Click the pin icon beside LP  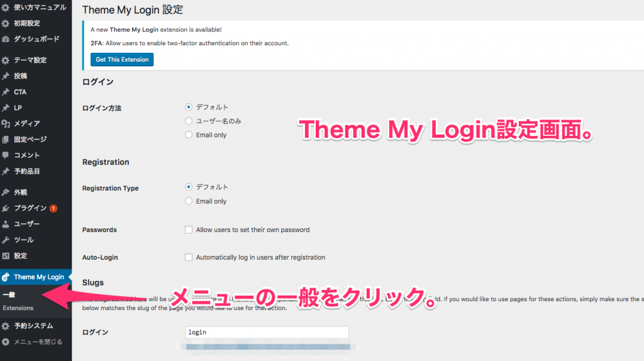(x=5, y=108)
